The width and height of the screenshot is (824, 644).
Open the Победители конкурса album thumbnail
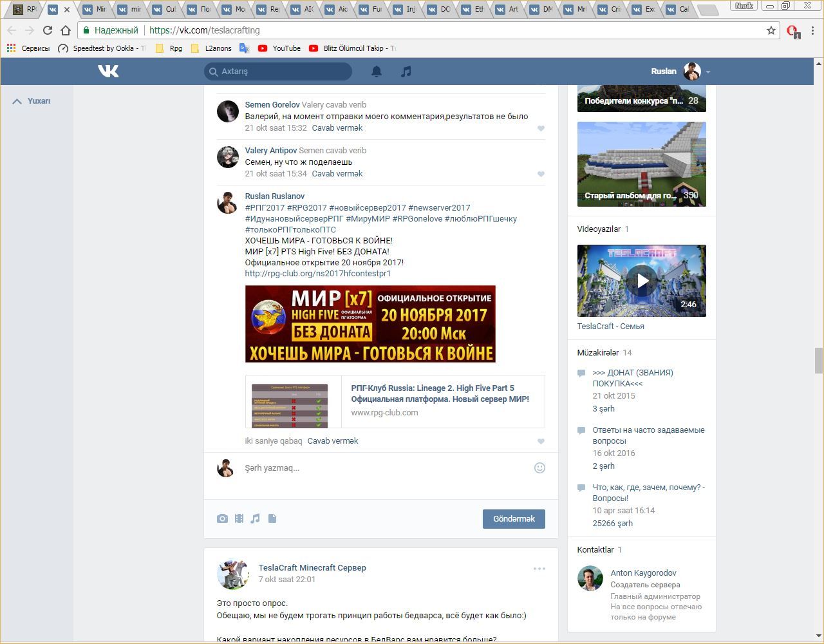642,98
